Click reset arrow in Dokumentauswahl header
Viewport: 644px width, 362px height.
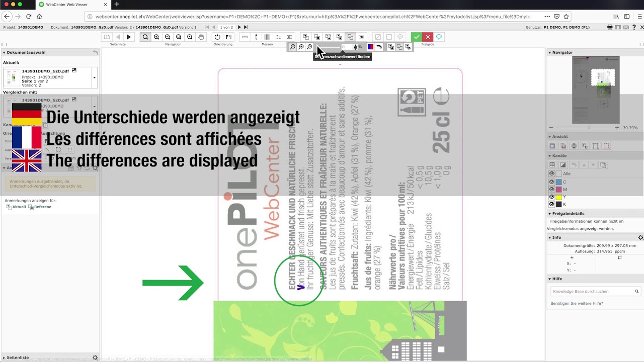[x=95, y=52]
